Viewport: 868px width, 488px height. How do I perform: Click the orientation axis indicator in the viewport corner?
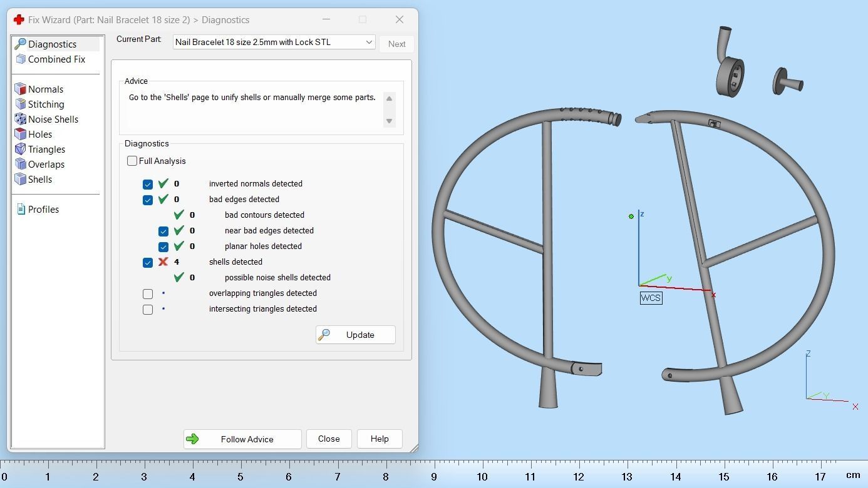[831, 380]
